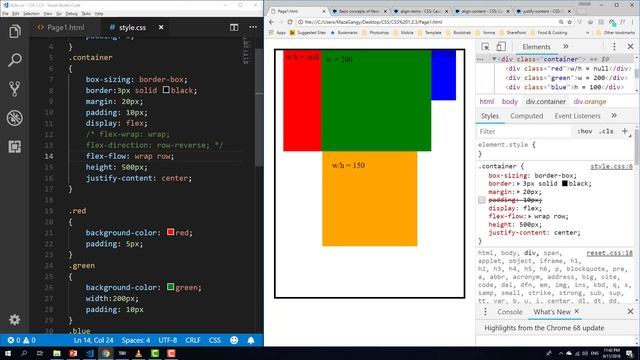Screen dimensions: 640x360
Task: Select the div class="green" node in Elements
Action: coord(566,78)
